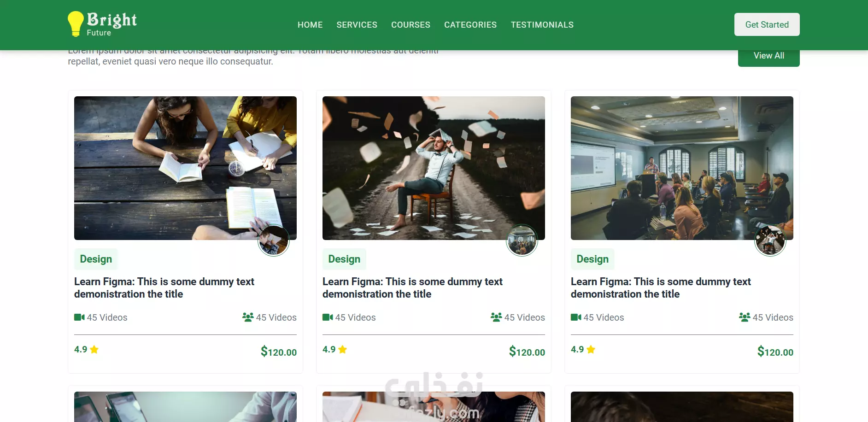Click the Bright Future lightbulb logo
Viewport: 868px width, 422px height.
pyautogui.click(x=102, y=24)
